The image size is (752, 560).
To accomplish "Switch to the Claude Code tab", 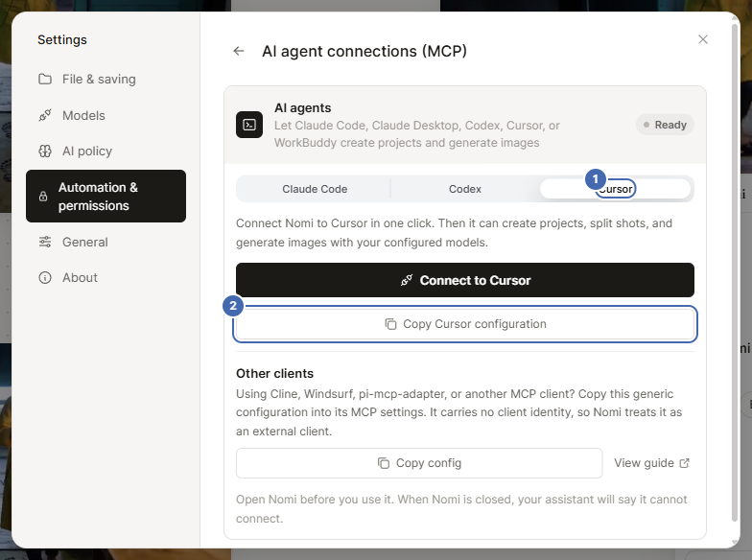I will (315, 189).
